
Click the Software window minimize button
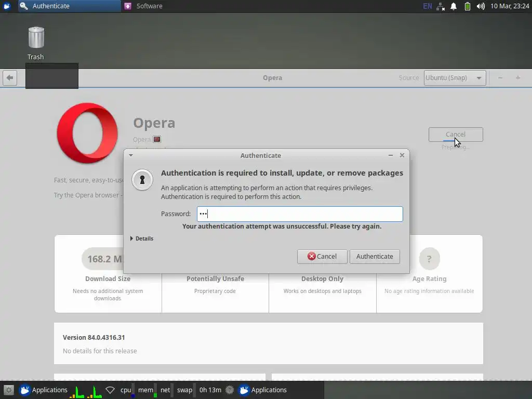[500, 78]
